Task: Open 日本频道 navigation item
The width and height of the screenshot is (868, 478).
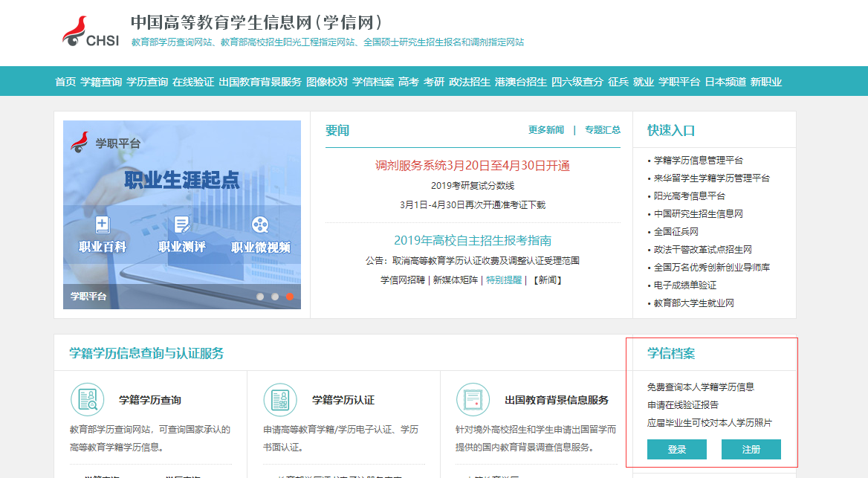Action: (725, 82)
